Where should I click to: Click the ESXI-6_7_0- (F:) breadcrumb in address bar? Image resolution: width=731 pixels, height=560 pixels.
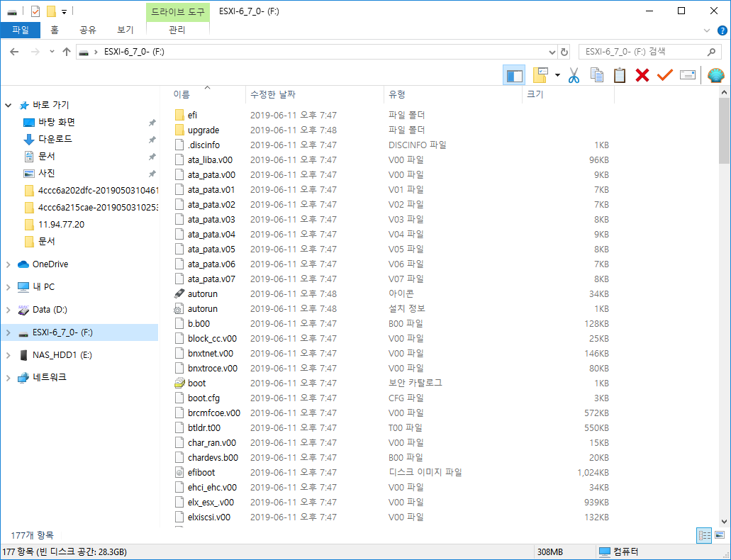tap(134, 52)
